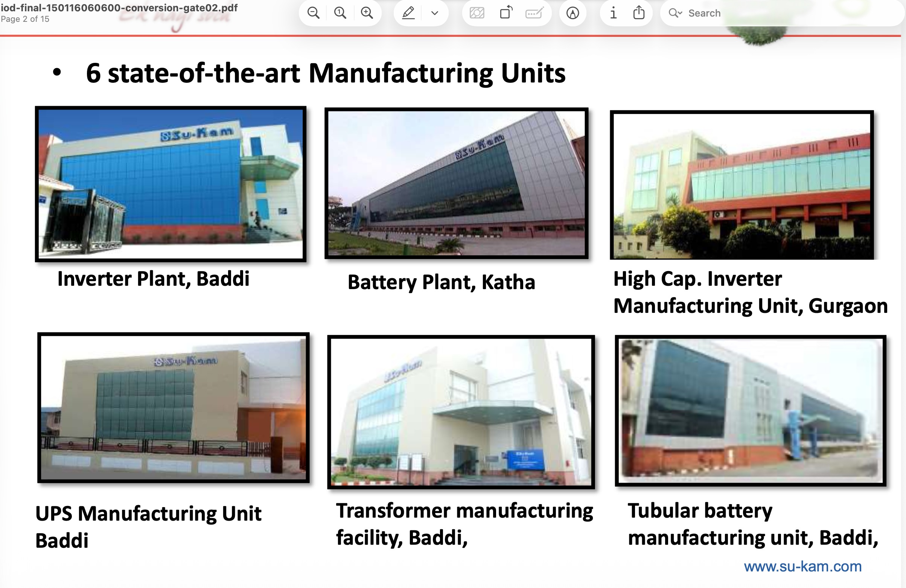Click the PDF file name title

click(x=119, y=8)
